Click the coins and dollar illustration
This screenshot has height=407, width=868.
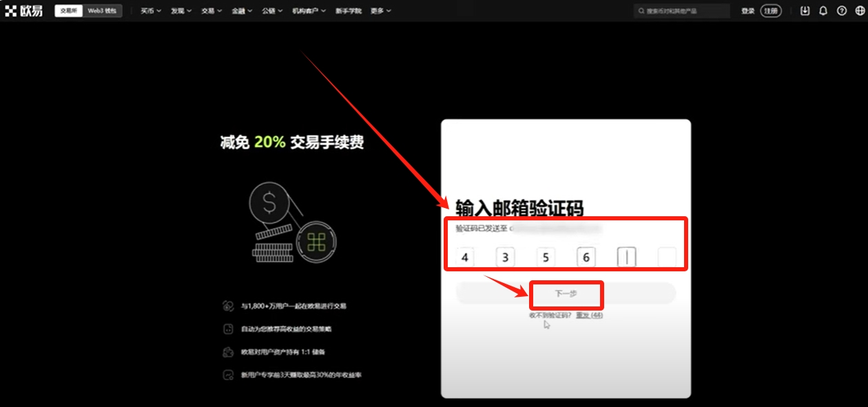(293, 222)
